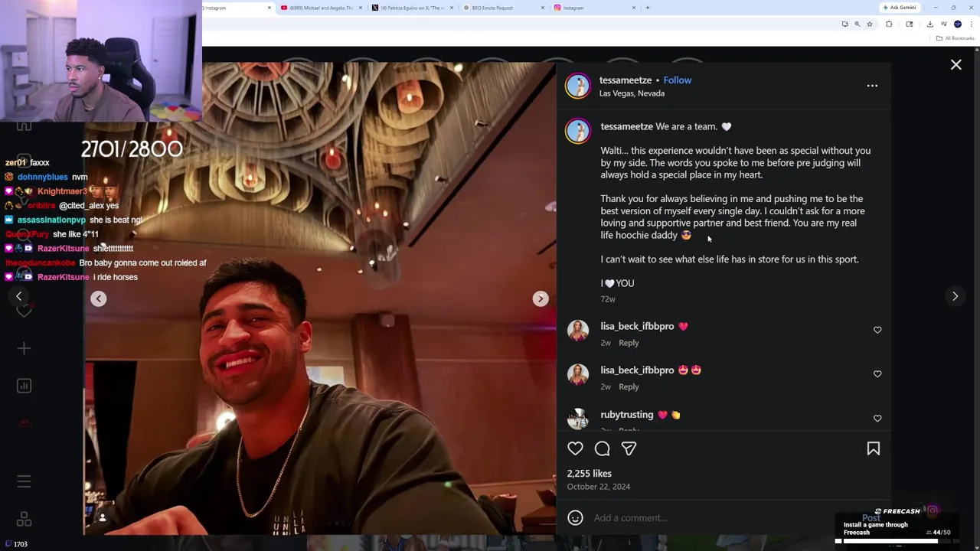Save the post with the bookmark icon

click(873, 448)
